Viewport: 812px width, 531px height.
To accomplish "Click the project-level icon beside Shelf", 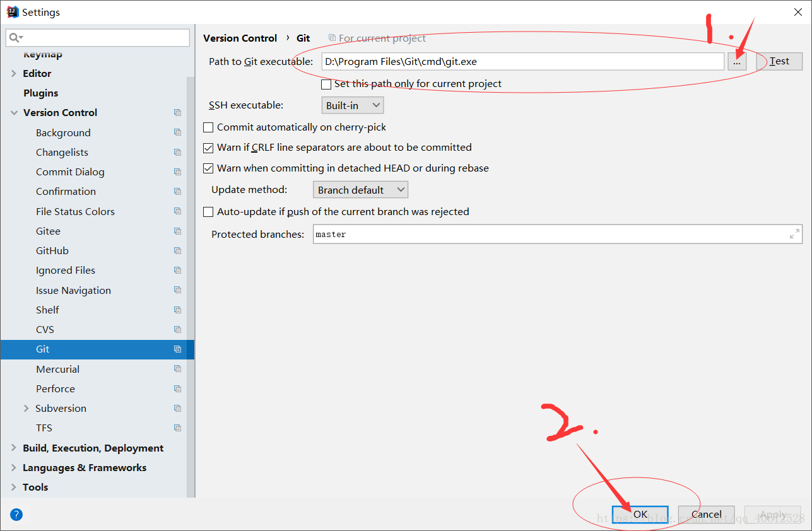I will 177,310.
